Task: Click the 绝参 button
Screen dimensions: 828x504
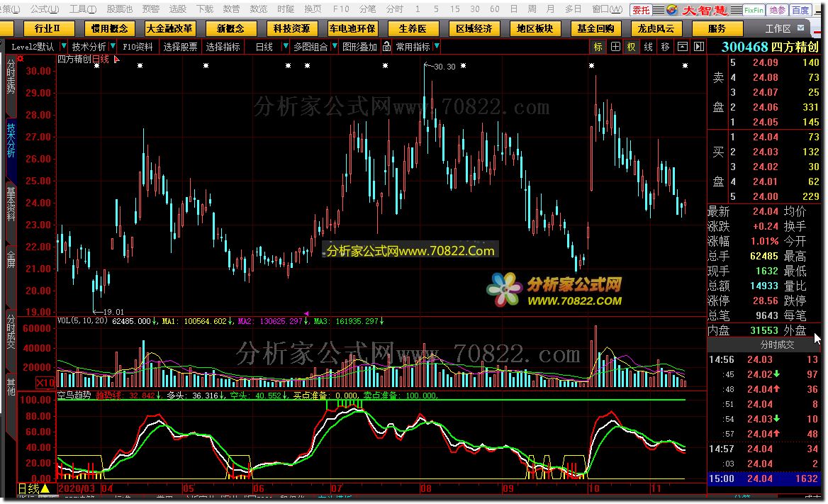Action: pos(777,9)
